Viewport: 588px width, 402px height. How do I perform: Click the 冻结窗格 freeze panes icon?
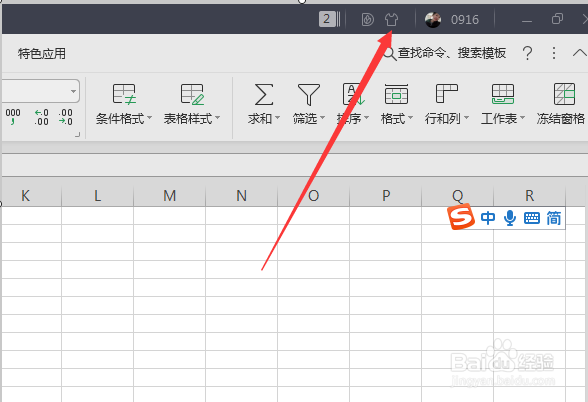point(564,94)
